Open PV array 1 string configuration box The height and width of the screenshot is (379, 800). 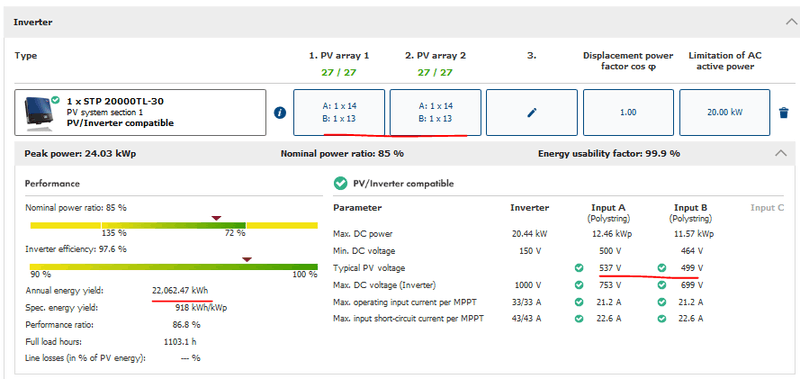click(x=339, y=112)
